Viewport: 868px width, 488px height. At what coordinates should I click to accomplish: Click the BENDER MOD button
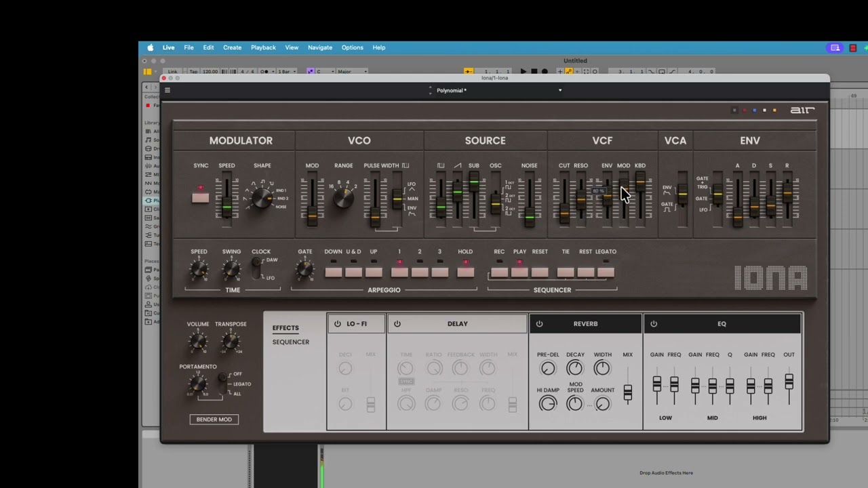pos(214,420)
